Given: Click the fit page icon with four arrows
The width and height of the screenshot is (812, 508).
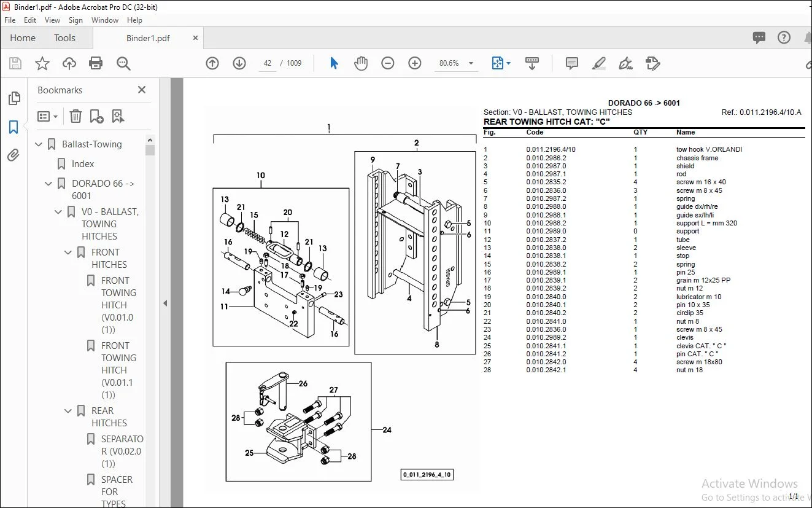Looking at the screenshot, I should (x=497, y=63).
